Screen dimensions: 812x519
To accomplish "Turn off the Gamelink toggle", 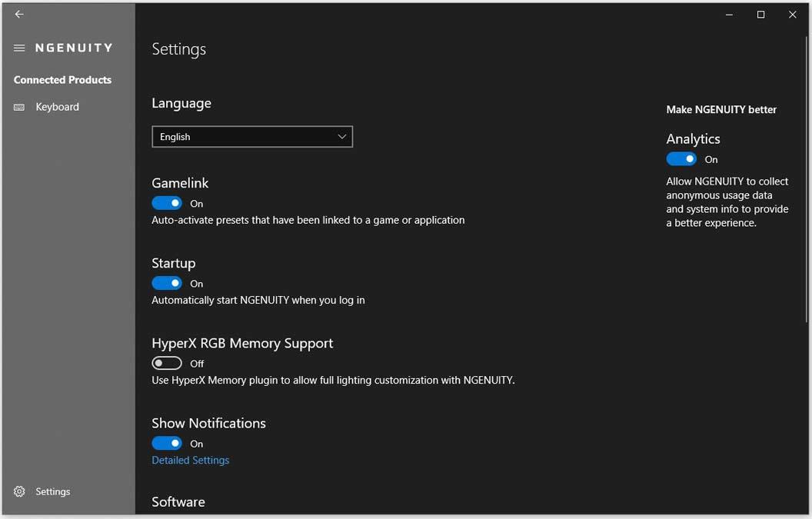I will [x=167, y=203].
